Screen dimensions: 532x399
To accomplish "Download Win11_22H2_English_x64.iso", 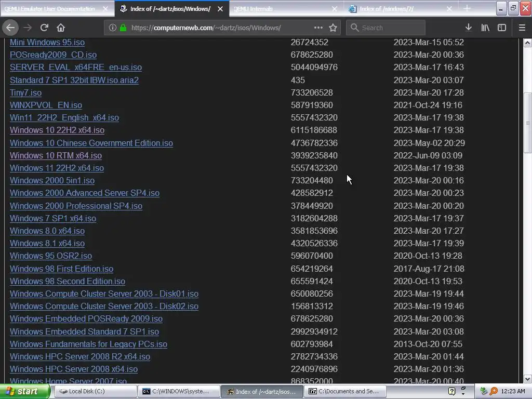I will (x=64, y=118).
